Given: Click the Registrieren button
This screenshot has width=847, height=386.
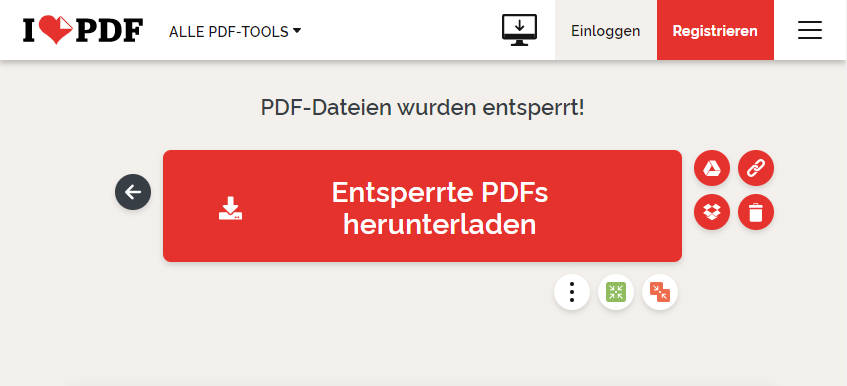Looking at the screenshot, I should coord(715,30).
